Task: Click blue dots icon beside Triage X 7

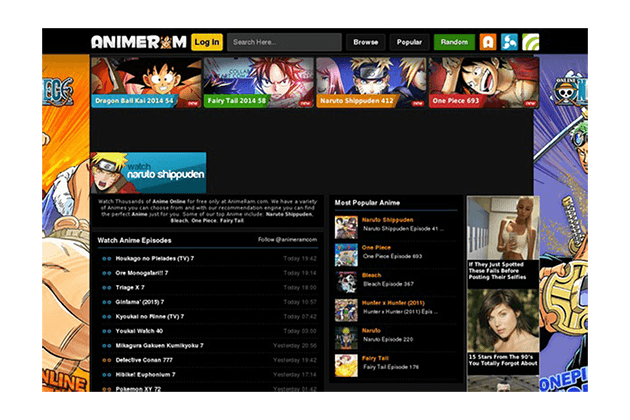Action: coord(106,287)
